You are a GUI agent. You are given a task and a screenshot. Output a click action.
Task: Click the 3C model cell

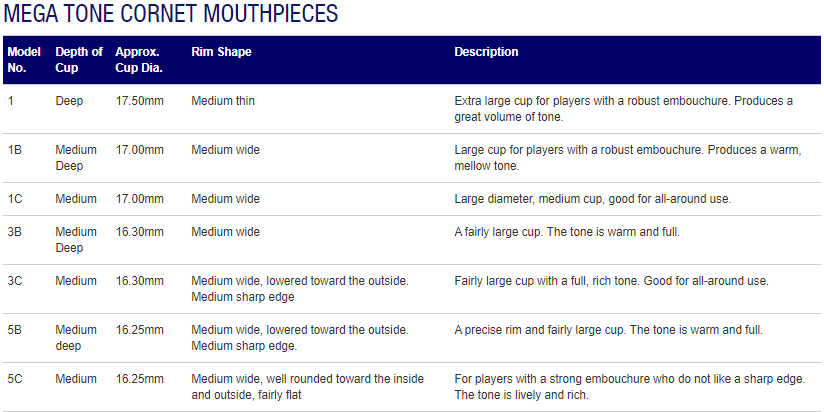[x=15, y=281]
